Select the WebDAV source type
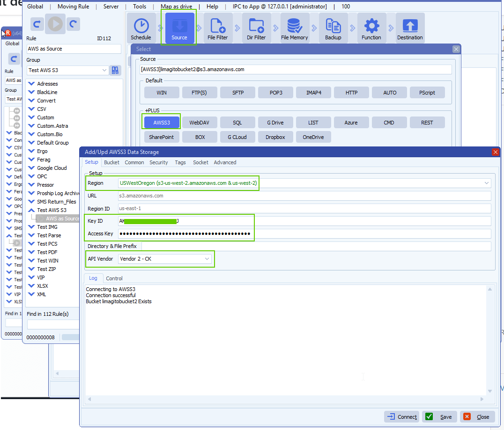 click(199, 123)
